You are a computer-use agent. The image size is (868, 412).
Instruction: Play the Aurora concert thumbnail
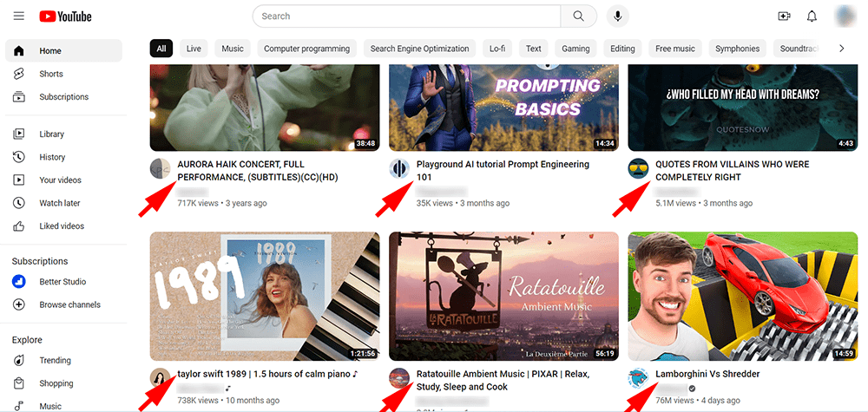tap(265, 108)
